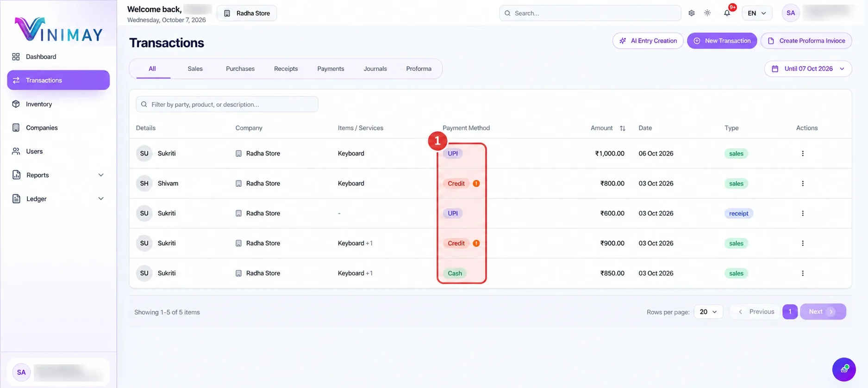The image size is (868, 388).
Task: Open the notifications bell icon
Action: pyautogui.click(x=727, y=13)
